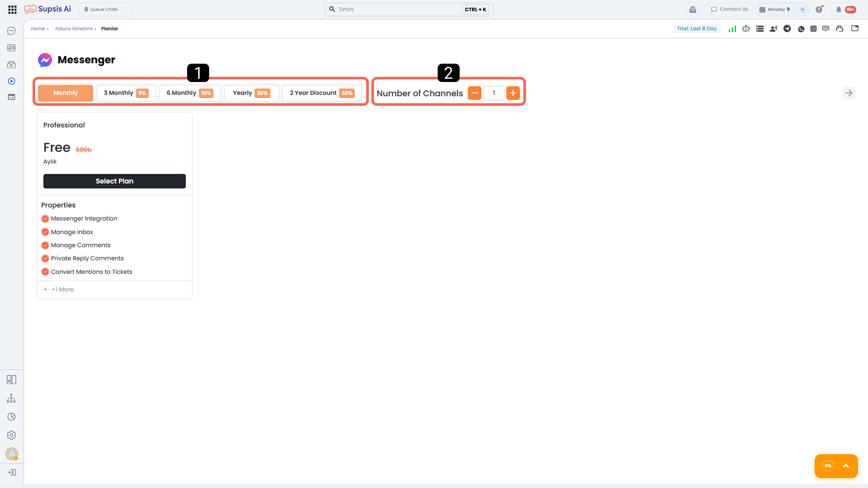Open the Instagram channel icon

click(x=813, y=29)
